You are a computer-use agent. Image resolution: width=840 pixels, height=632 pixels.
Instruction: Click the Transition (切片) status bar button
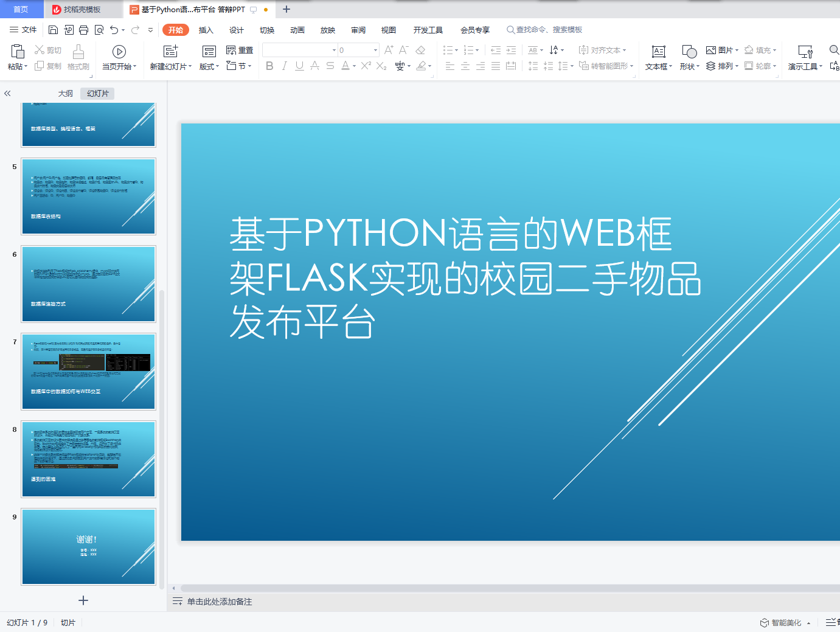click(68, 623)
